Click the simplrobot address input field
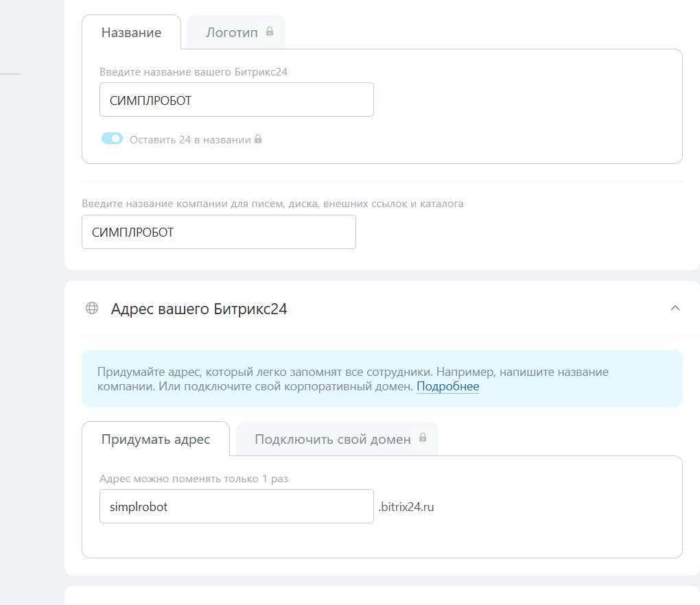The height and width of the screenshot is (605, 700). point(236,506)
